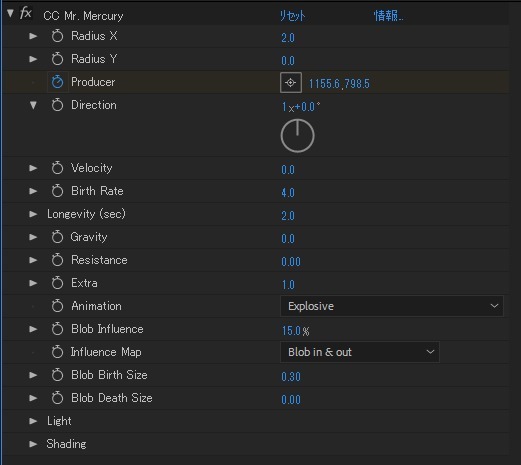Enable the Velocity stopwatch
521x465 pixels.
[57, 168]
